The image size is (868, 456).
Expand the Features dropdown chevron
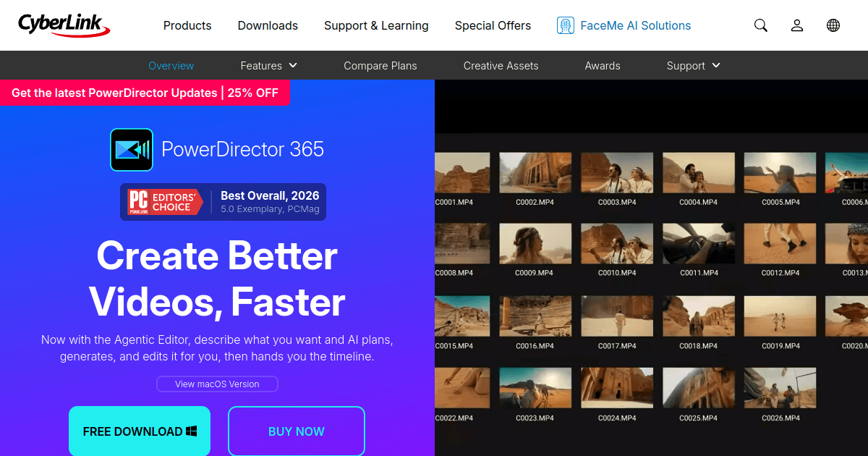tap(293, 65)
